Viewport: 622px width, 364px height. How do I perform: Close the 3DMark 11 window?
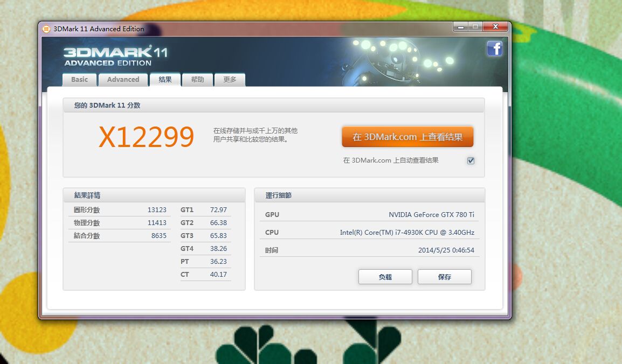tap(495, 27)
